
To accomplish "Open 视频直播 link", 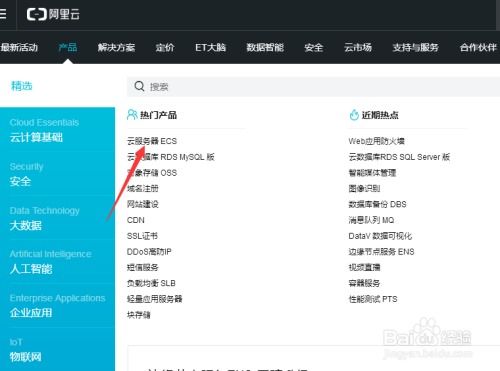I will coord(364,267).
